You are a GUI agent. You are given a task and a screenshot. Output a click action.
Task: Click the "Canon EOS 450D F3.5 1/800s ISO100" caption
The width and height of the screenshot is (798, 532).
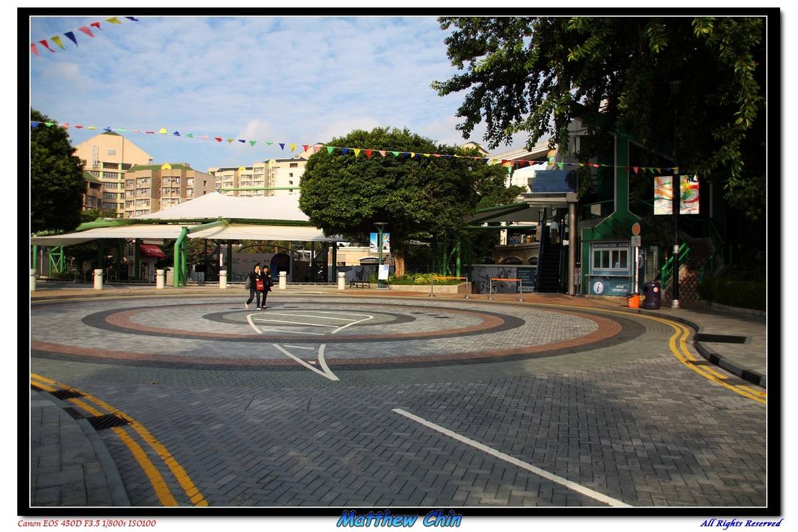pos(86,523)
